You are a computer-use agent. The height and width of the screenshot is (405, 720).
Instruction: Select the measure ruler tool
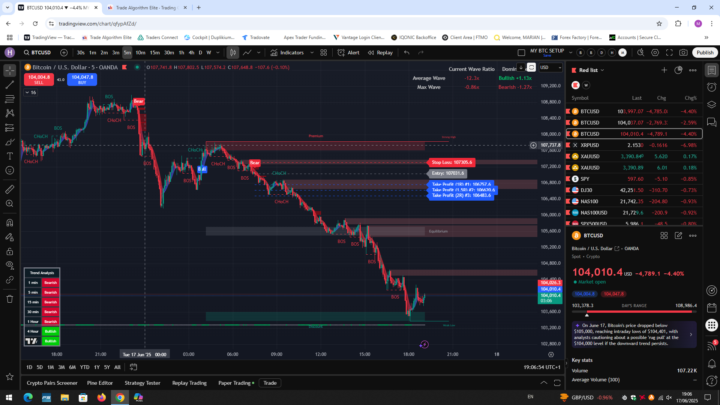[10, 189]
